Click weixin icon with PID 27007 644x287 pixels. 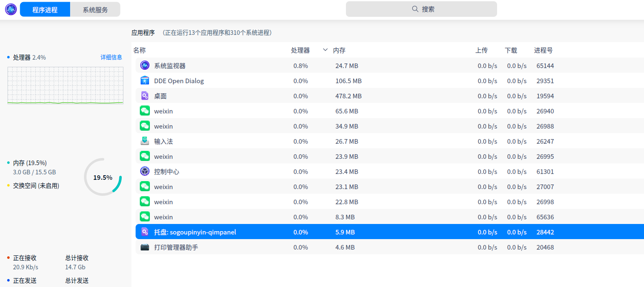(x=145, y=186)
